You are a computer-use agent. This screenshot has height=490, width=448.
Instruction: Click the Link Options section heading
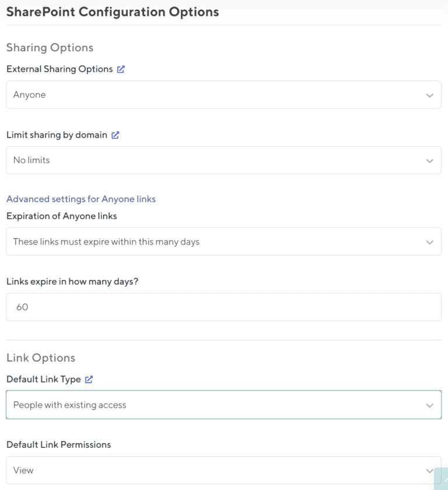pos(41,358)
